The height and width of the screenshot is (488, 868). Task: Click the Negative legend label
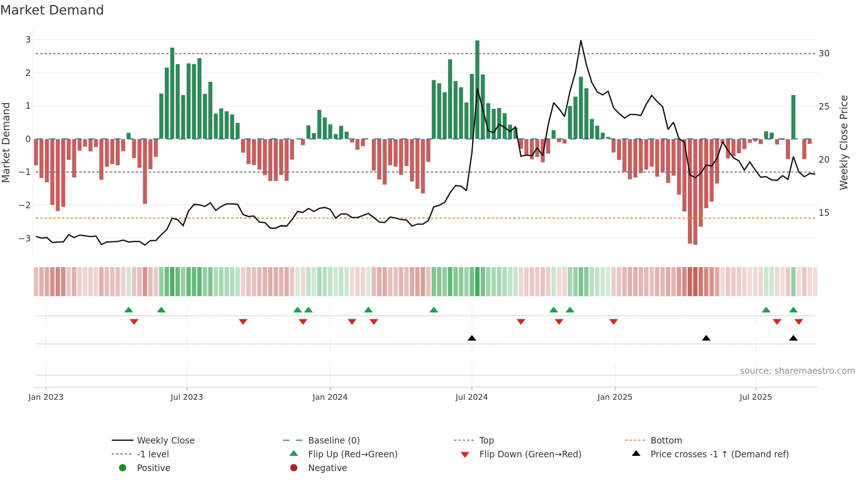[328, 468]
